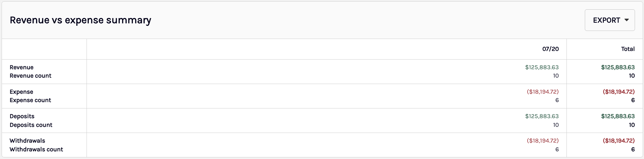The height and width of the screenshot is (159, 644).
Task: Open the EXPORT dropdown button
Action: click(610, 20)
